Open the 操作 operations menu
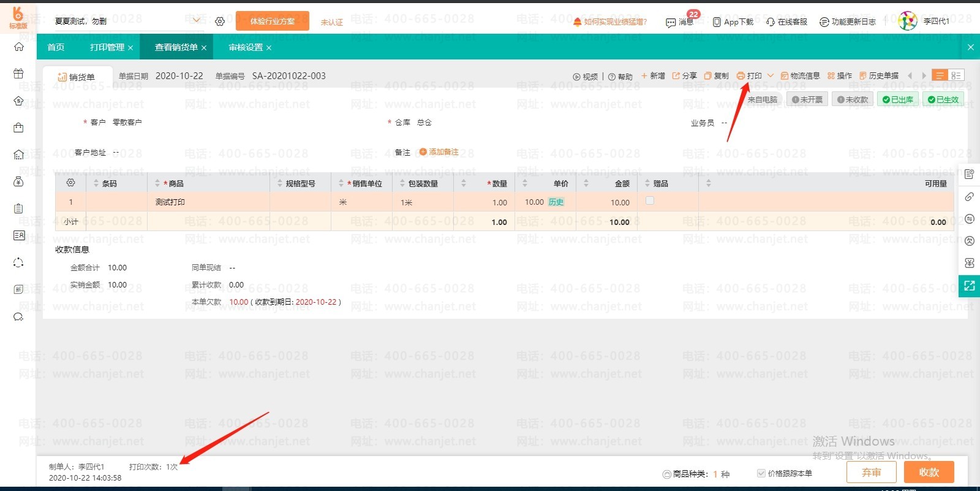Viewport: 980px width, 491px height. tap(840, 76)
